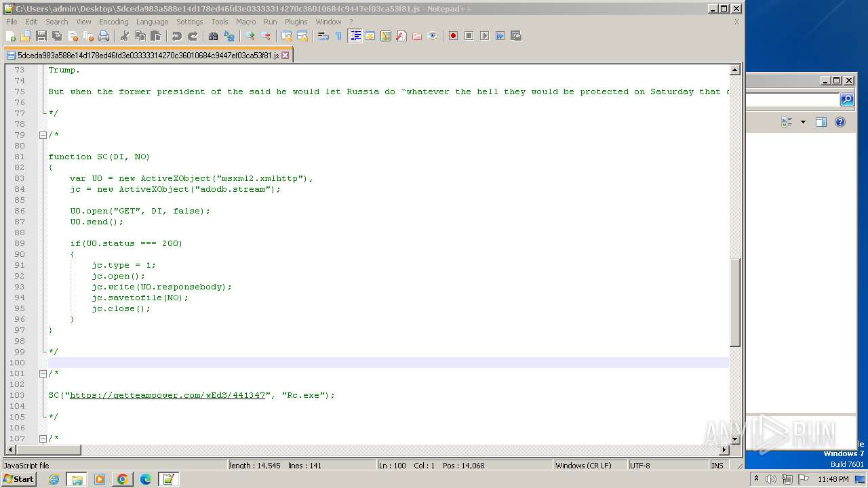Viewport: 868px width, 488px height.
Task: Play back the recorded macro
Action: click(x=484, y=36)
